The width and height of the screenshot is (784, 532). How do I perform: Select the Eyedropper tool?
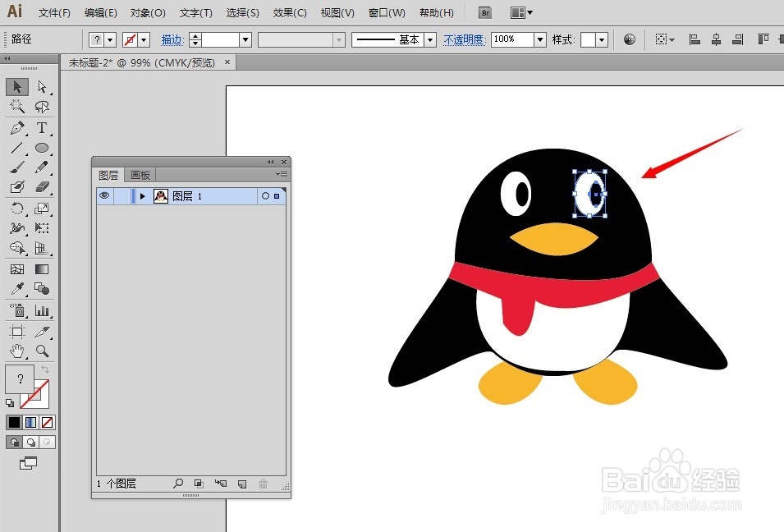pyautogui.click(x=17, y=288)
